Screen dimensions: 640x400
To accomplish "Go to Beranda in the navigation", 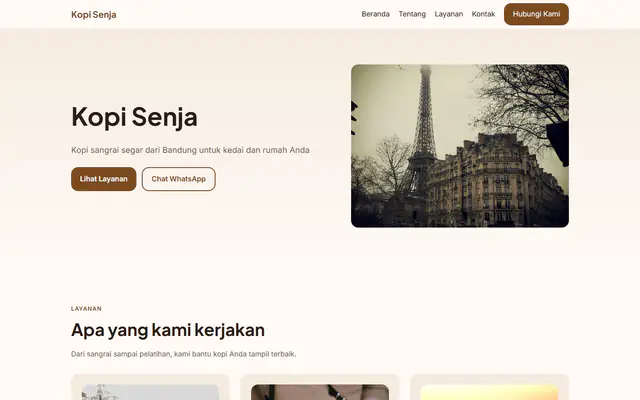I will point(376,14).
